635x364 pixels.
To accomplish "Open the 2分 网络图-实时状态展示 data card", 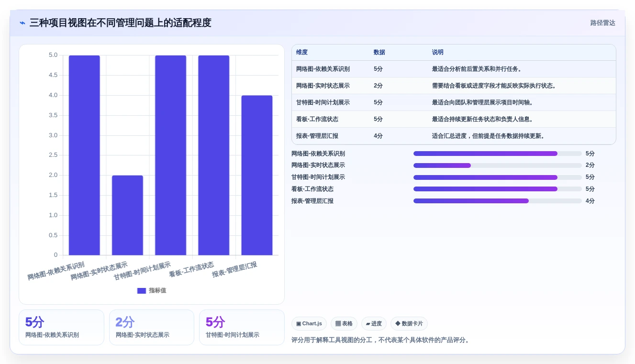I will tap(152, 327).
